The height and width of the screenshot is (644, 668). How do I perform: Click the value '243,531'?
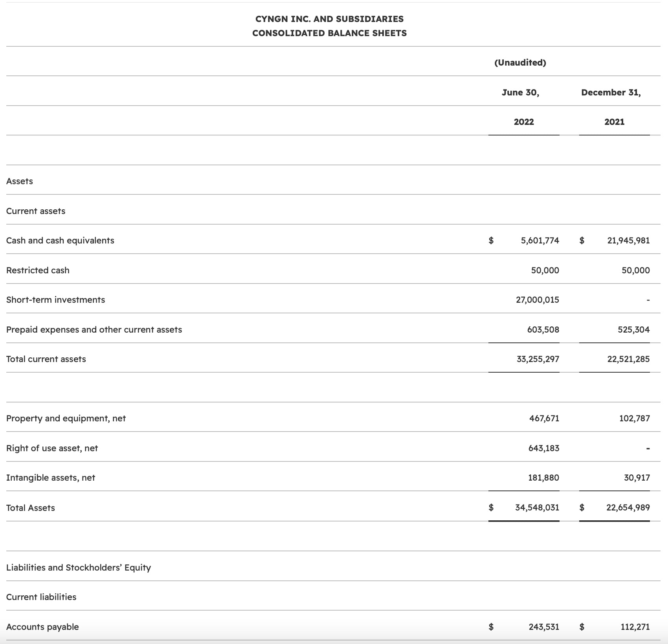click(x=544, y=627)
